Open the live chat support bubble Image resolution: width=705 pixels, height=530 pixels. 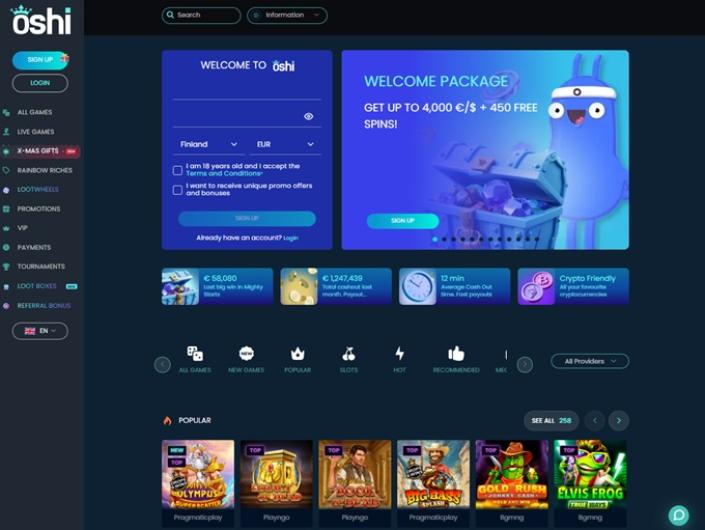click(x=678, y=515)
